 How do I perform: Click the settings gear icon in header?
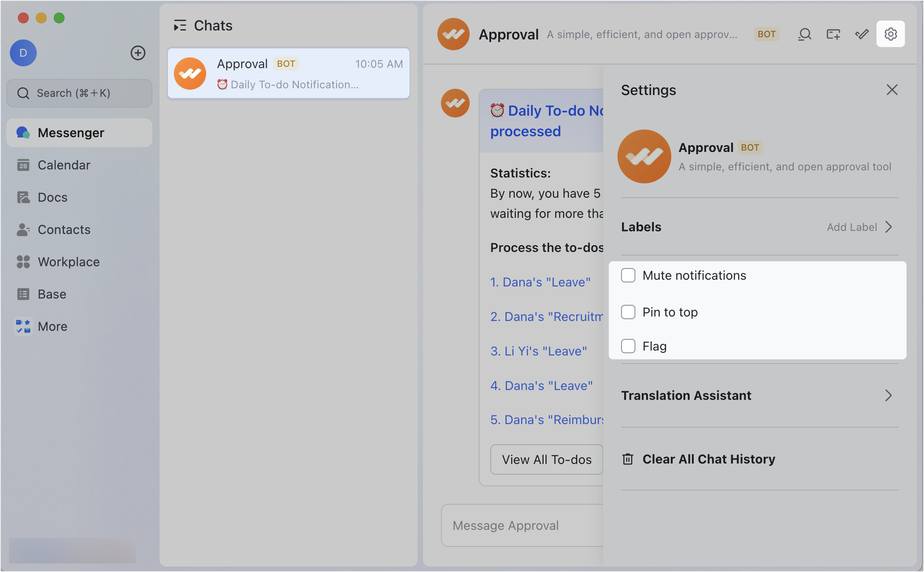coord(890,34)
